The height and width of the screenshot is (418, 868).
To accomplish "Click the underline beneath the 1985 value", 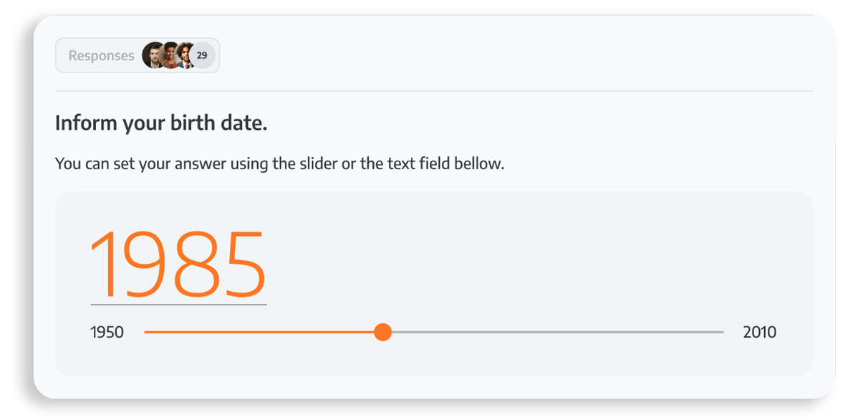I will click(178, 305).
